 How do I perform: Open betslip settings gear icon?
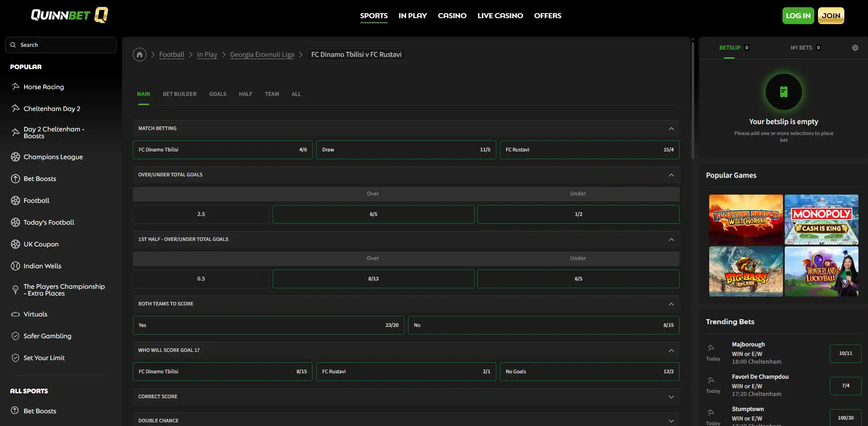pyautogui.click(x=855, y=48)
